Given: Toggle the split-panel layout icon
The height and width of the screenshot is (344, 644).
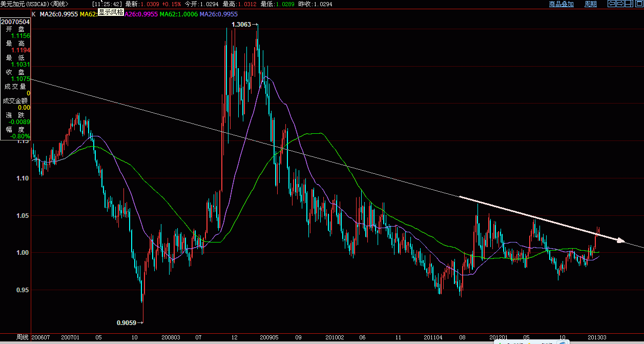Looking at the screenshot, I should 629,4.
